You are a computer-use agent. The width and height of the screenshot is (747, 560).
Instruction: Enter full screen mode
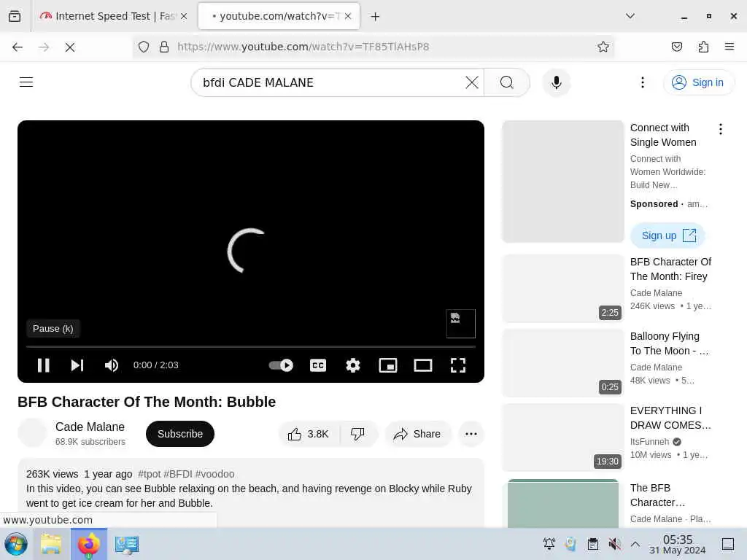pos(458,365)
